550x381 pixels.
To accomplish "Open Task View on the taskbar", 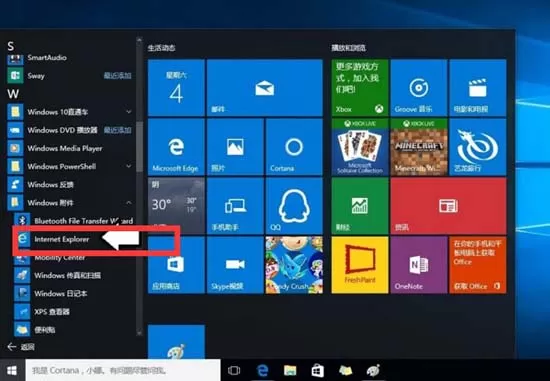I will [234, 370].
